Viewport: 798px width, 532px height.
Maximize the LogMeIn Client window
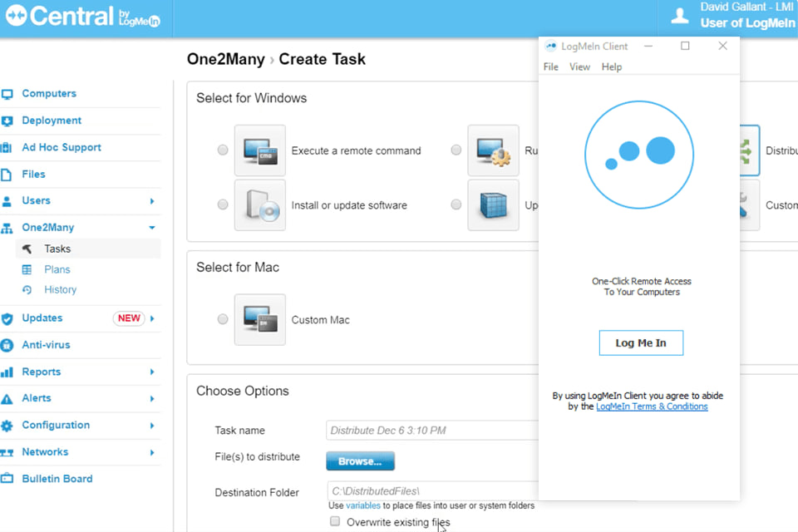tap(685, 46)
